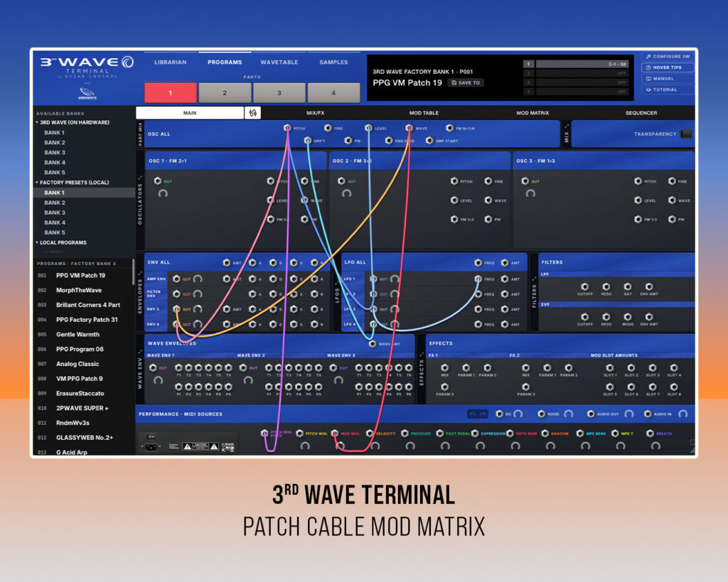Adjust the Audio Out amount knob

[628, 414]
